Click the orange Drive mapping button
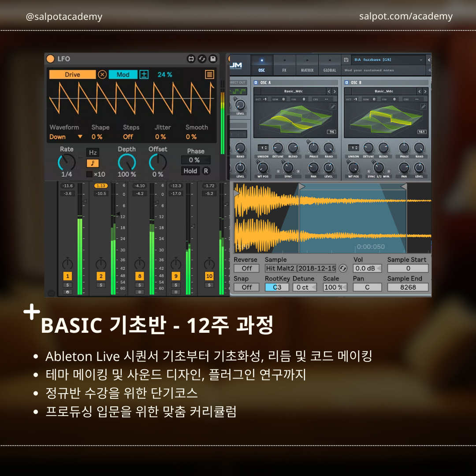 [73, 74]
